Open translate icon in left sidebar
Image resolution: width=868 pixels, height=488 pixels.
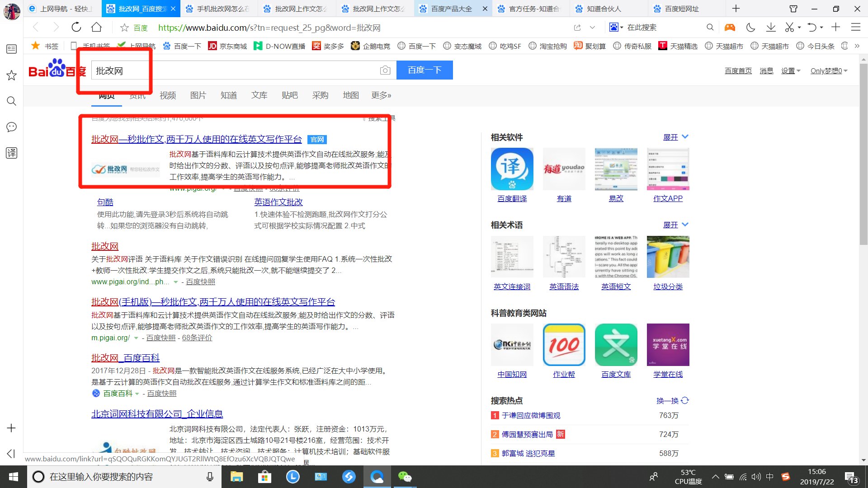click(11, 153)
